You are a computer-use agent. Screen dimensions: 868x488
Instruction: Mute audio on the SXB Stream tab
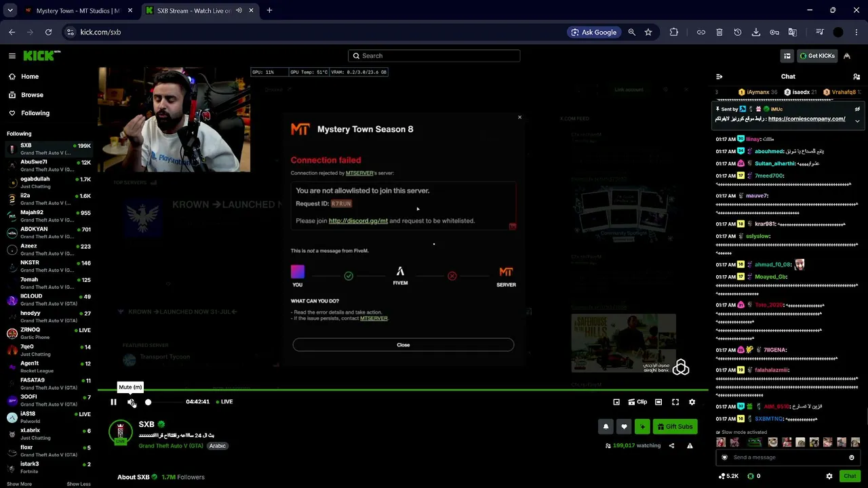[x=239, y=11]
